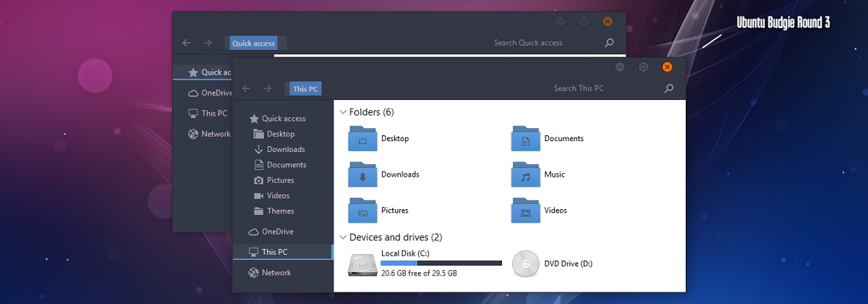
Task: Click the Quick access address breadcrumb
Action: pyautogui.click(x=253, y=43)
